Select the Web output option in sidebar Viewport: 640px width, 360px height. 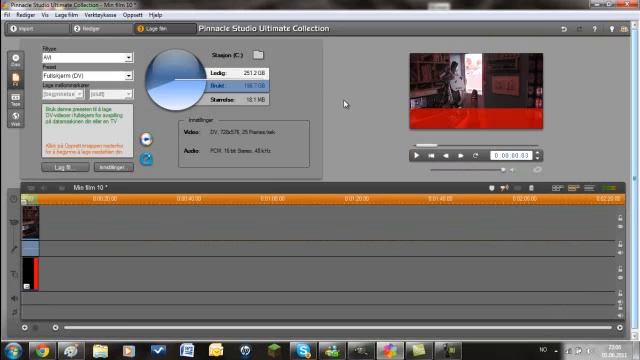click(x=16, y=118)
